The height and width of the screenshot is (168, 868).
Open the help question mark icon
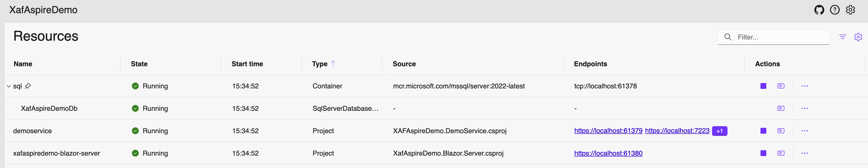click(835, 10)
